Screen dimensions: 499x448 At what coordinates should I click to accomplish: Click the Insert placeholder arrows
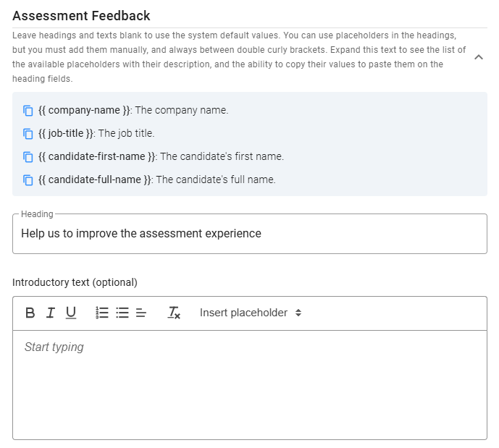pyautogui.click(x=298, y=313)
